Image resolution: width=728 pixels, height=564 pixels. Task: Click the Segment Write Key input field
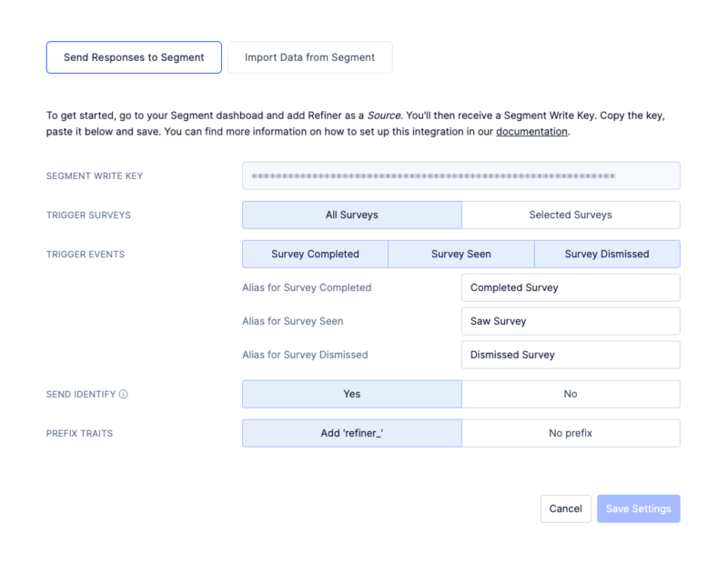tap(460, 176)
